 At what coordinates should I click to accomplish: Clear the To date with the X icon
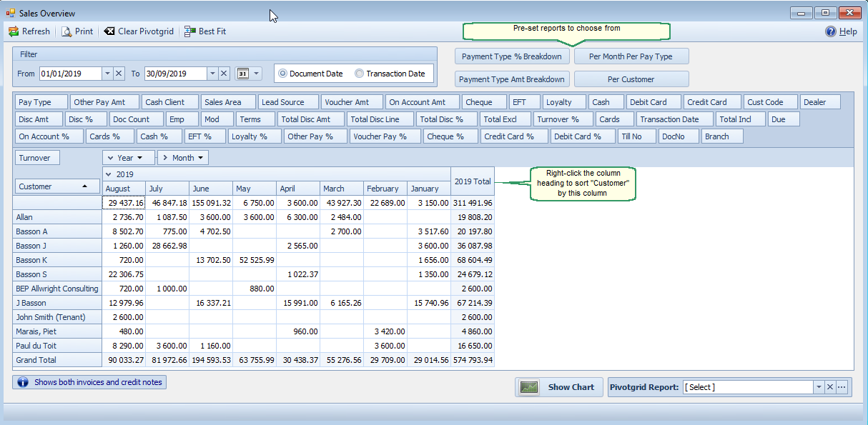[x=224, y=74]
